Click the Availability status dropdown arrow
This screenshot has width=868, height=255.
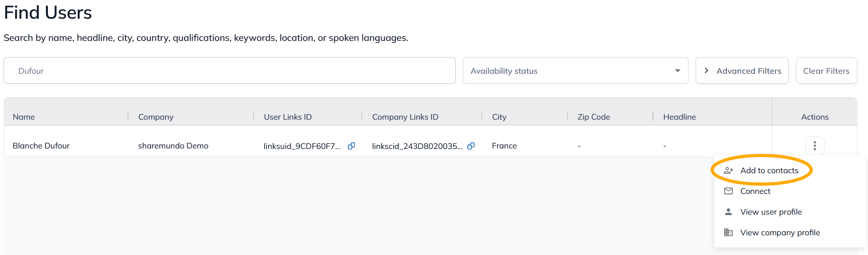coord(677,71)
